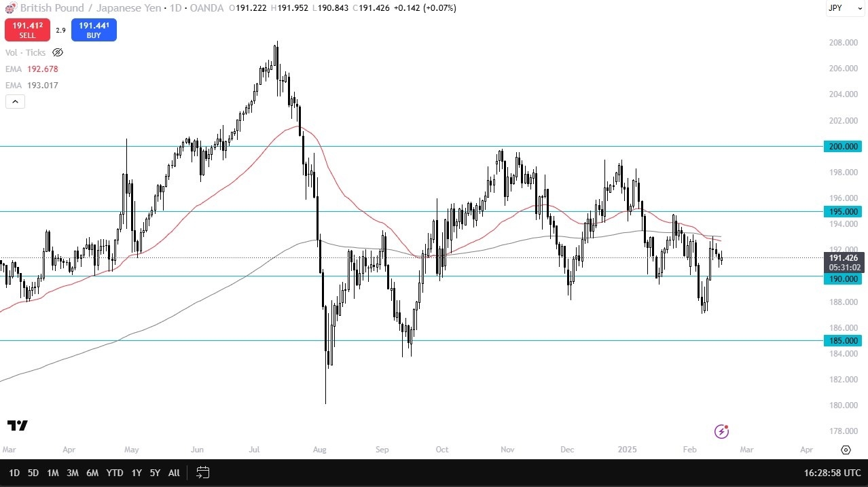This screenshot has height=487, width=868.
Task: Click the red SELL 191.41 button
Action: coord(27,30)
